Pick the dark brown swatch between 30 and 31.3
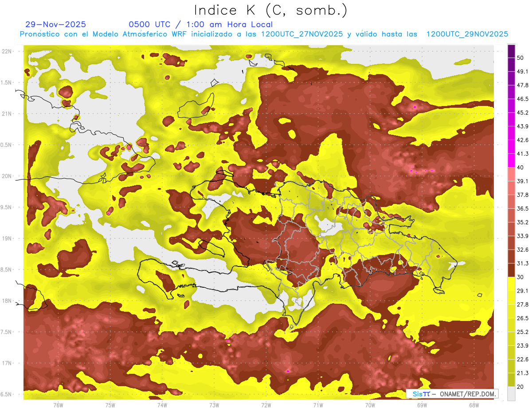Image resolution: width=532 pixels, height=411 pixels. pyautogui.click(x=511, y=270)
